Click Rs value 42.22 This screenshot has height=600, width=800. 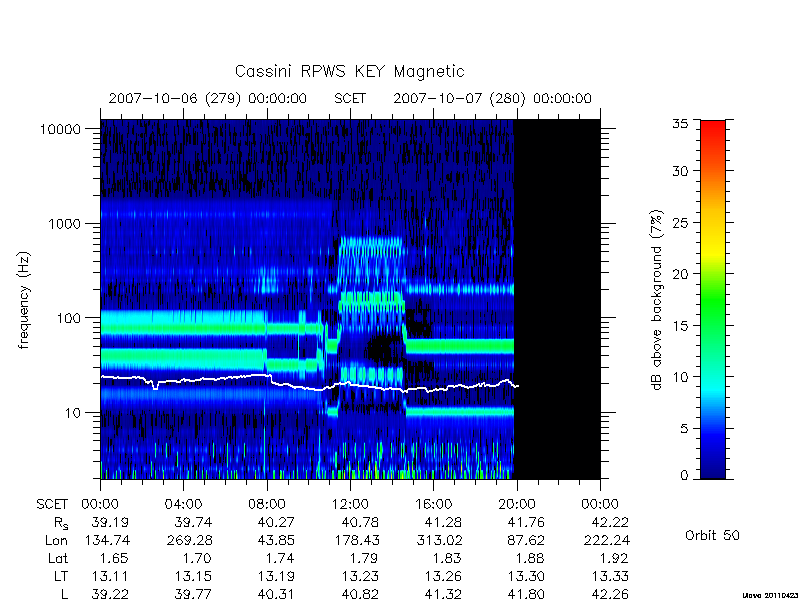(610, 522)
